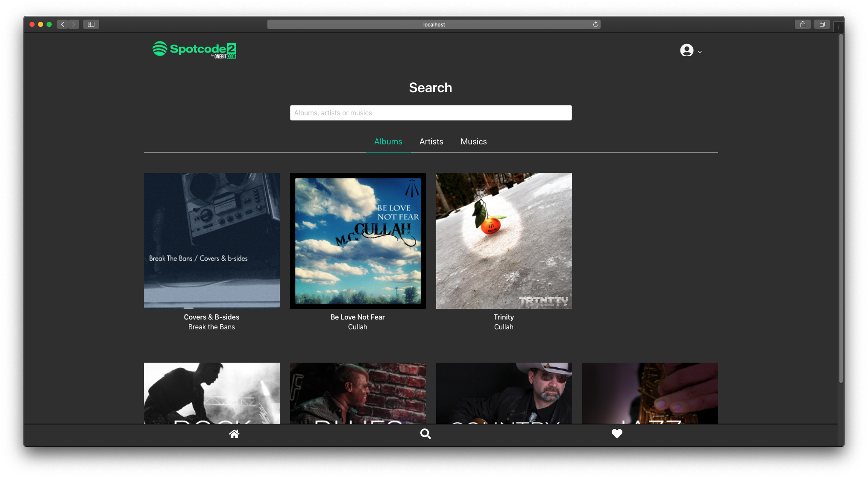Show all tabs overview icon
Image resolution: width=868 pixels, height=478 pixels.
coord(822,24)
